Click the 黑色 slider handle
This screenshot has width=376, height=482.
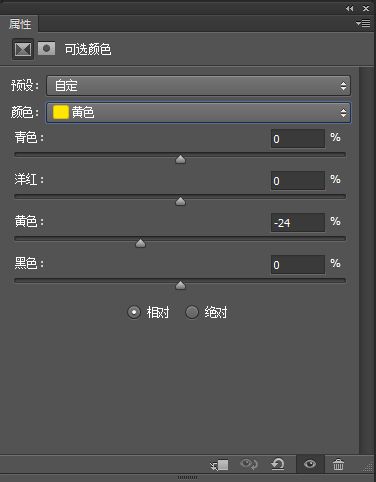(180, 285)
